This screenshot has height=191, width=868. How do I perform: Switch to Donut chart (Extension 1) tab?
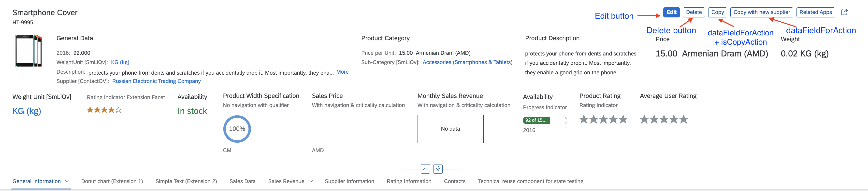(112, 181)
